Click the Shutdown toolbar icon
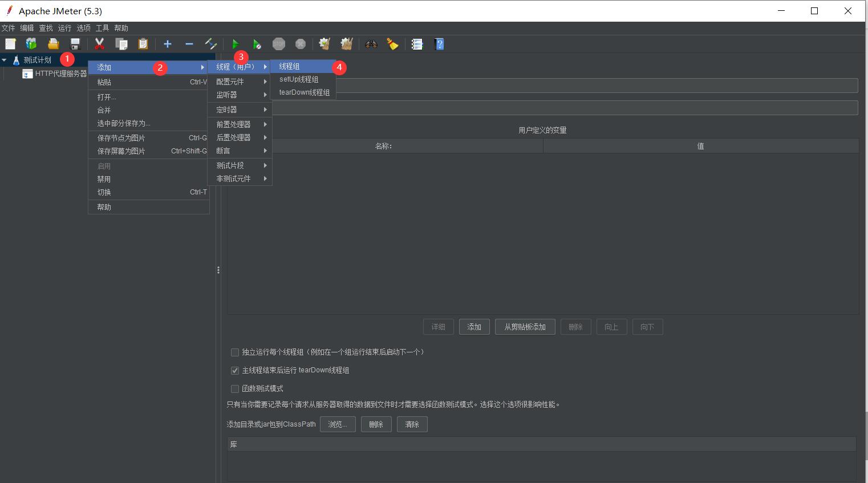868x483 pixels. [301, 44]
